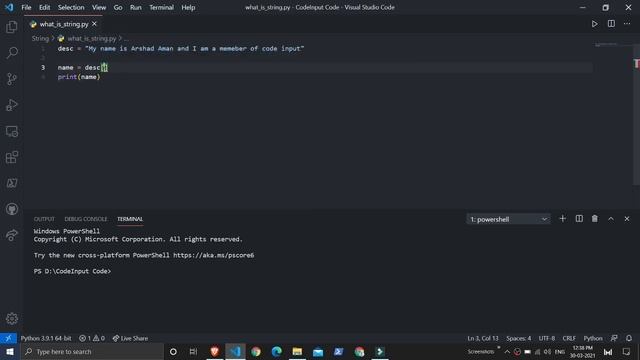The width and height of the screenshot is (640, 360).
Task: Open File Explorer from taskbar
Action: [297, 351]
